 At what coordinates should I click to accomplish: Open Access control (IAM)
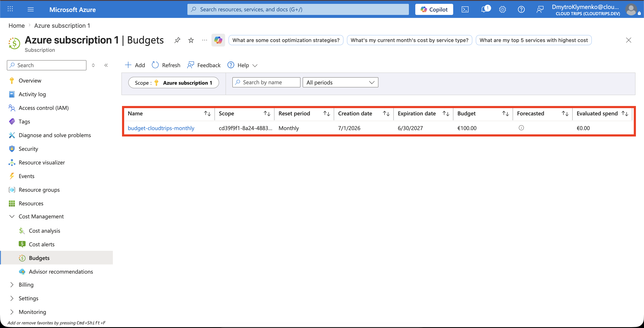coord(43,108)
